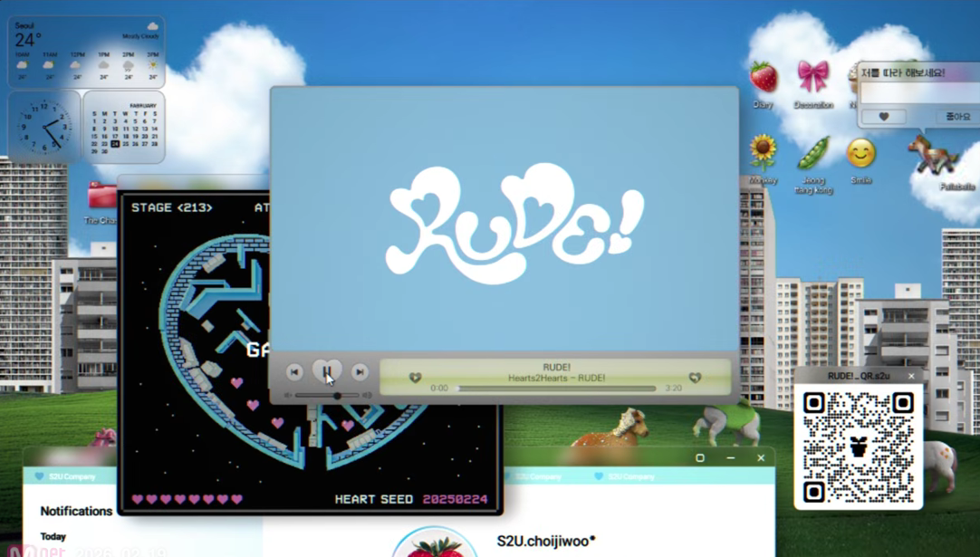The image size is (980, 557).
Task: Click the 좋아요 button in popup
Action: pyautogui.click(x=957, y=117)
